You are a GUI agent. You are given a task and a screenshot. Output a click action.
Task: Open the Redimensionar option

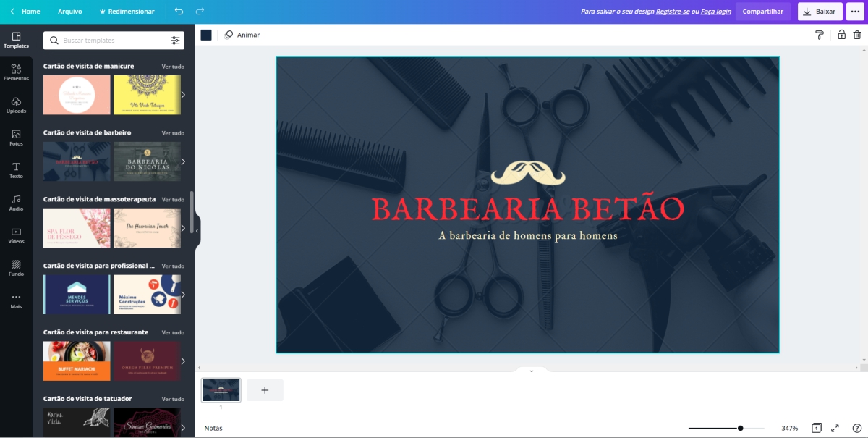(x=127, y=12)
